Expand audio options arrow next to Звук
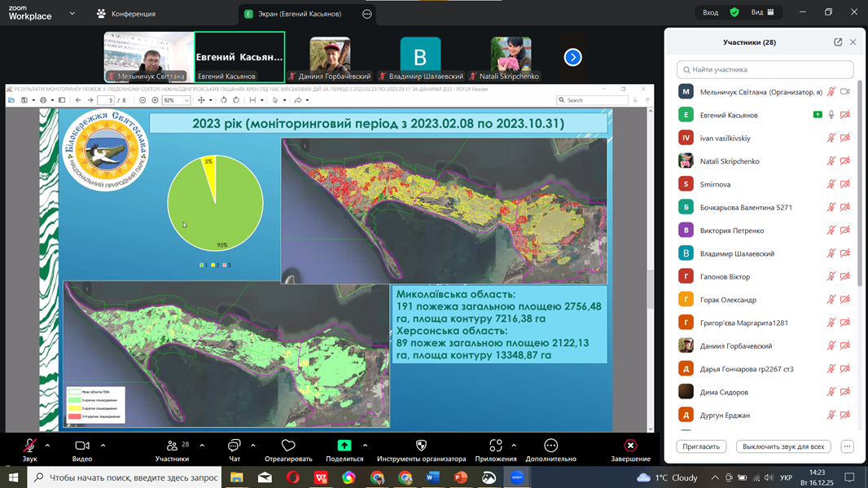 [x=47, y=446]
